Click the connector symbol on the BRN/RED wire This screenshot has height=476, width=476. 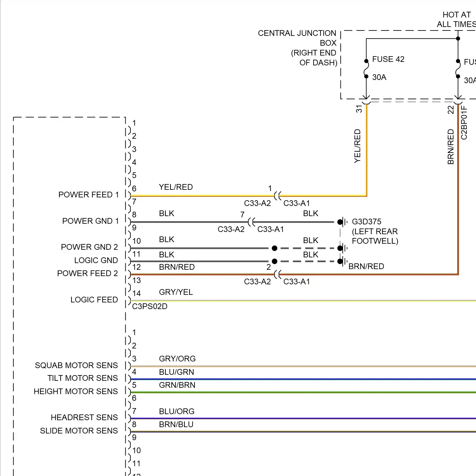coord(278,274)
